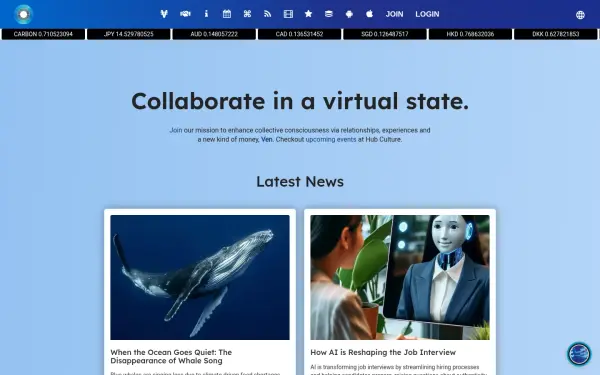Click the film strip icon
The width and height of the screenshot is (600, 375).
tap(288, 14)
